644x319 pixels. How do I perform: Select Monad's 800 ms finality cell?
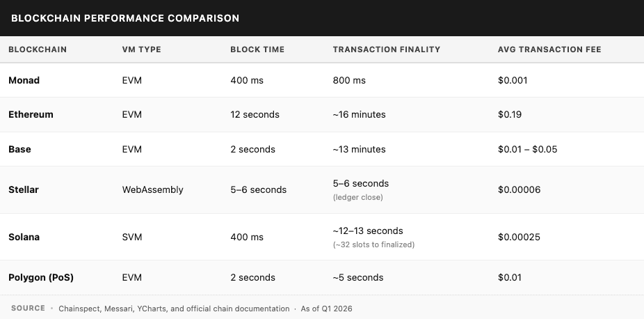pos(349,80)
